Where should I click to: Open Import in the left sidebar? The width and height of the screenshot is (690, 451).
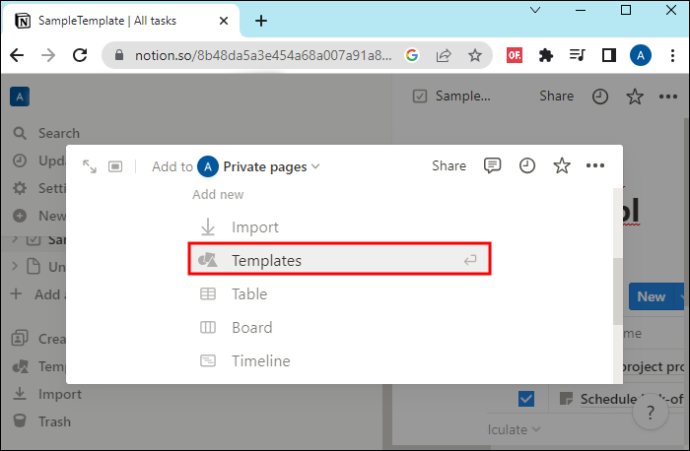pyautogui.click(x=47, y=394)
